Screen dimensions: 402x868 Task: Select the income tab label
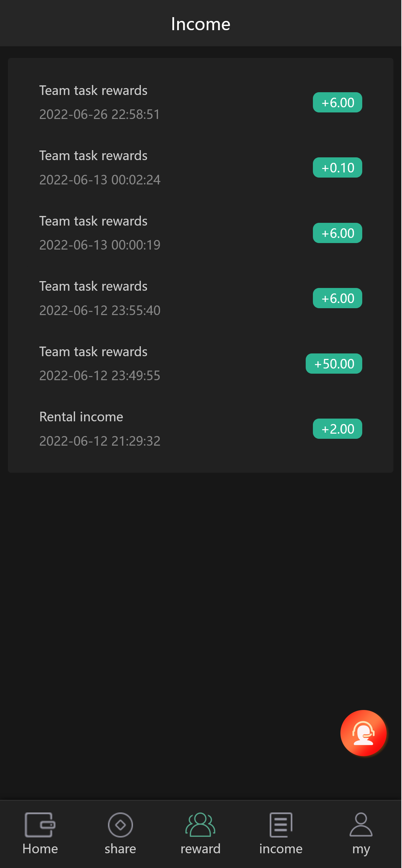[281, 849]
